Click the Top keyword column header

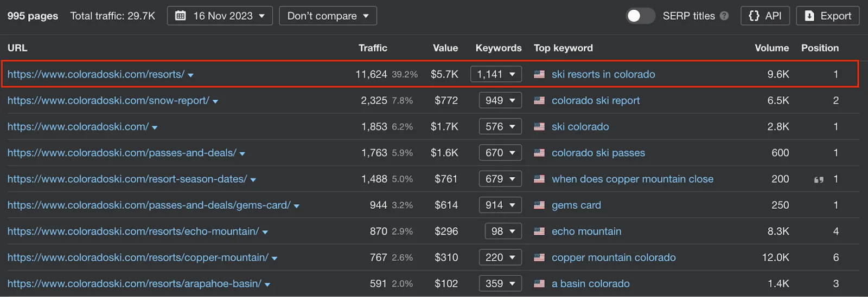[x=563, y=48]
